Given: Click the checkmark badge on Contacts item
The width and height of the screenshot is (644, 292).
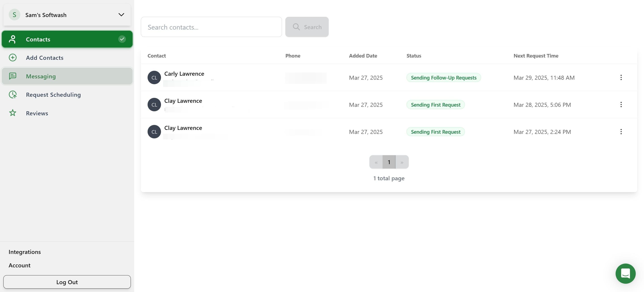Looking at the screenshot, I should 122,39.
